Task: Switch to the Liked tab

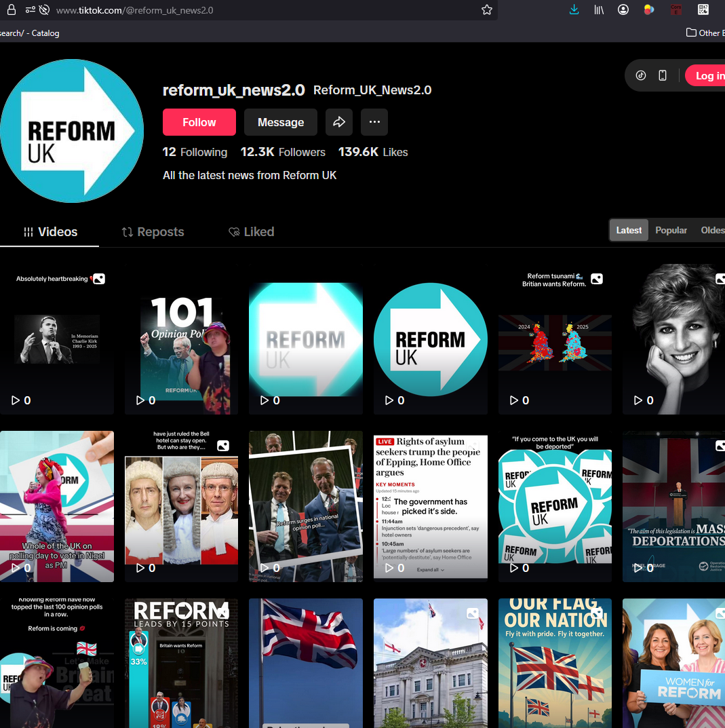Action: point(251,231)
